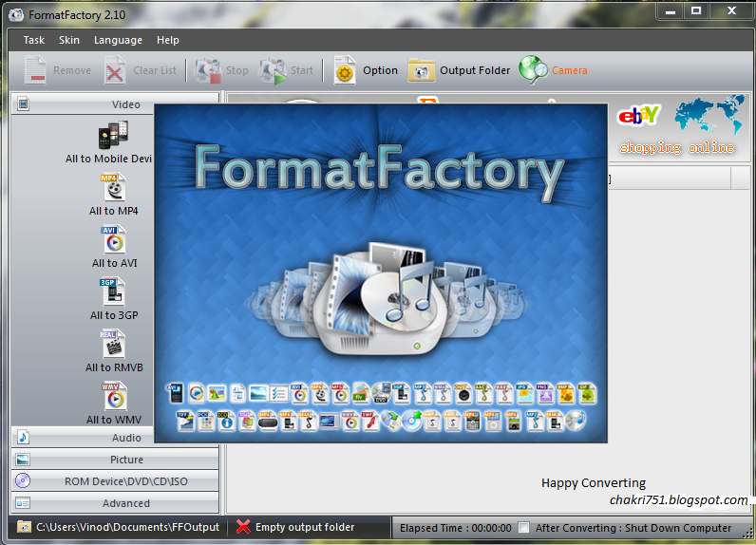Image resolution: width=756 pixels, height=545 pixels.
Task: Expand the Picture category section
Action: tap(115, 460)
